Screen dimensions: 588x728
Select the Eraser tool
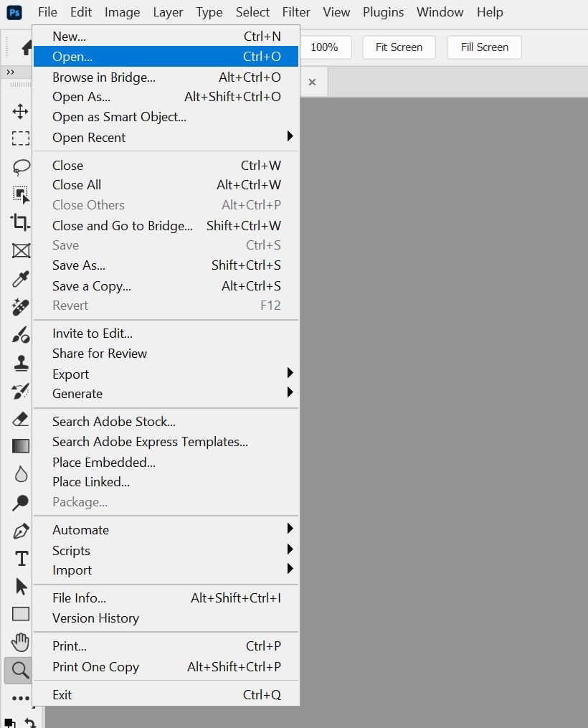coord(20,419)
